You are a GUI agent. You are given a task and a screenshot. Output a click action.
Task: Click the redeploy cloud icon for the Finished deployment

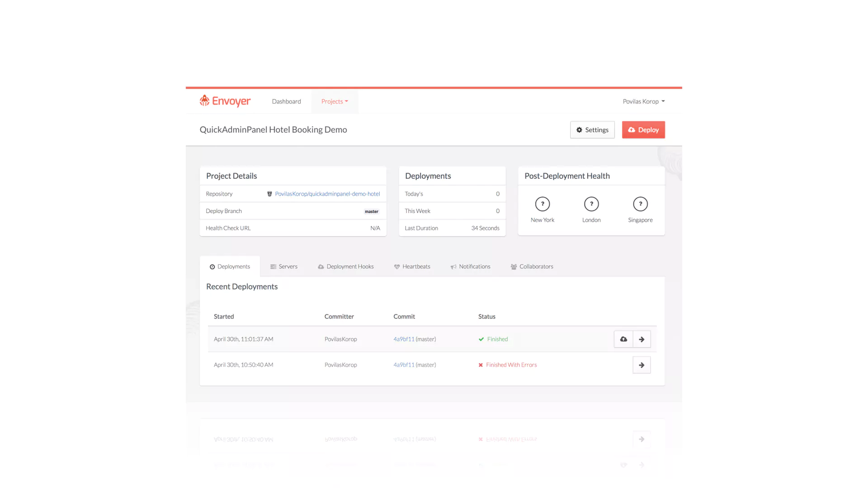623,339
